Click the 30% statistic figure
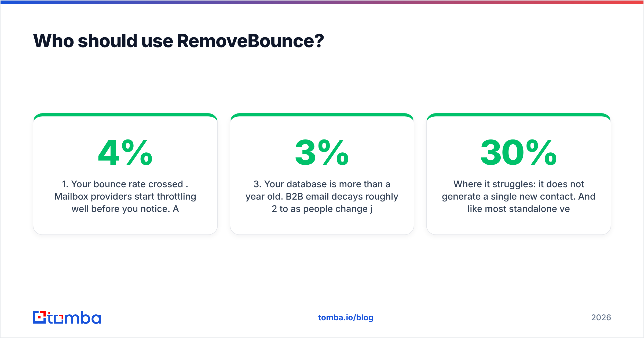This screenshot has height=338, width=644. point(518,152)
